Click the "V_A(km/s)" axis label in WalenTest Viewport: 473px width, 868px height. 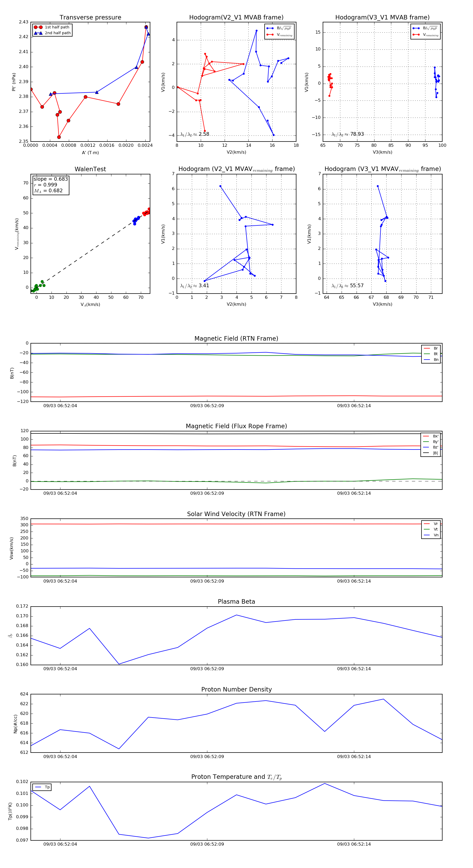pyautogui.click(x=90, y=305)
